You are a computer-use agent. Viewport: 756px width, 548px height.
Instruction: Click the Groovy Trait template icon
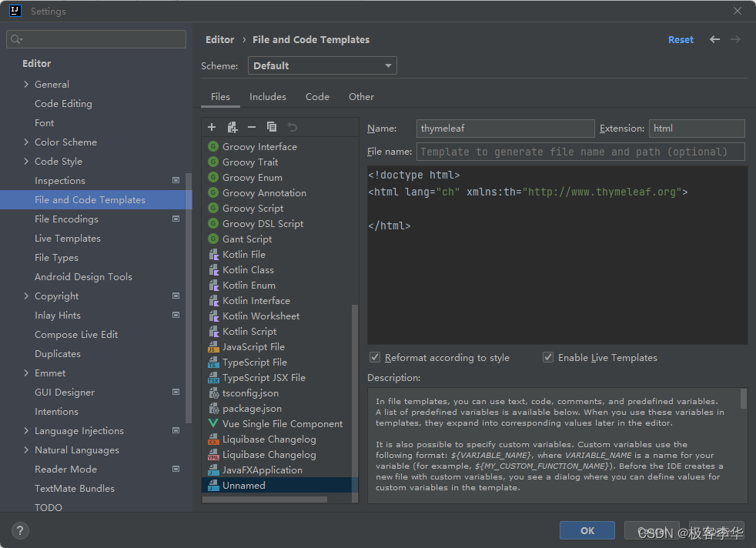coord(213,162)
